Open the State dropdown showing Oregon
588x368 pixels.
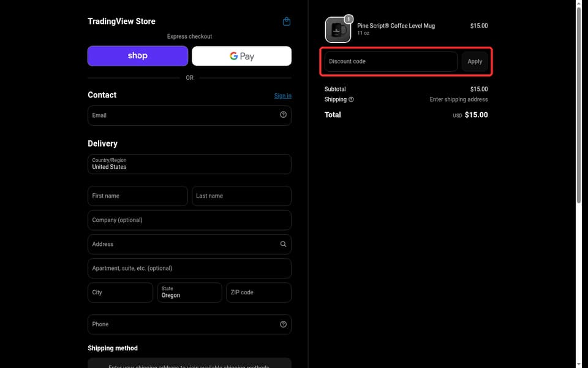[x=189, y=293]
